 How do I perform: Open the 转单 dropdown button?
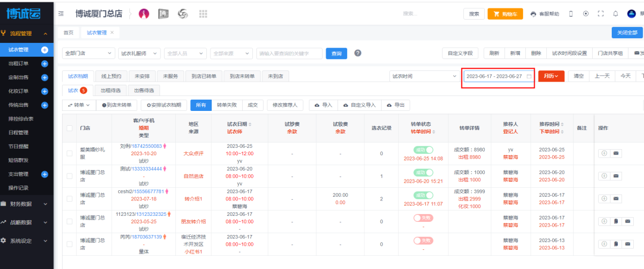click(79, 105)
